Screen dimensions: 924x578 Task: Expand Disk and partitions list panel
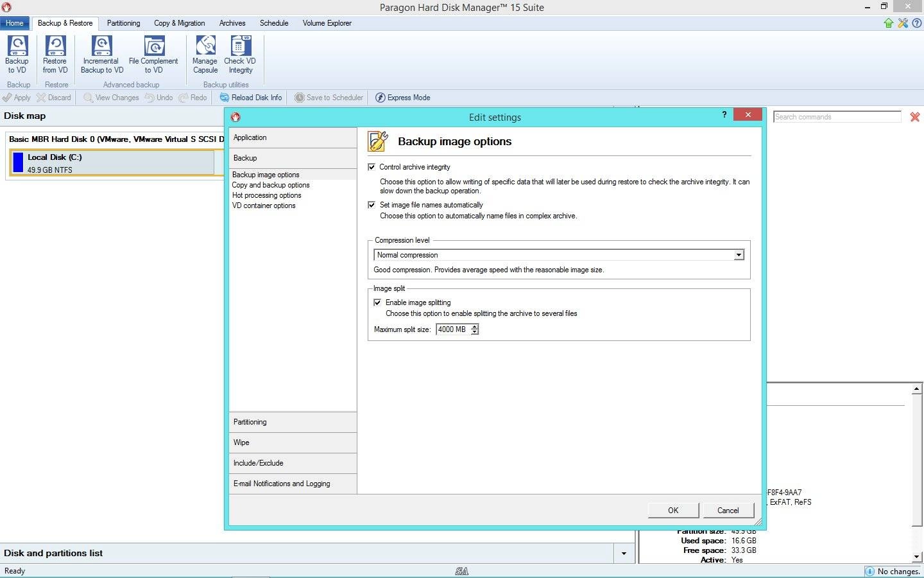point(624,554)
